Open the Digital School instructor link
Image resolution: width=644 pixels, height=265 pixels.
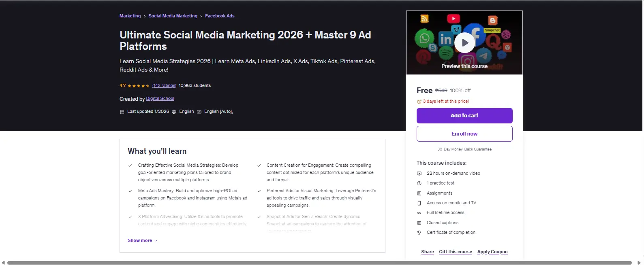click(x=160, y=99)
